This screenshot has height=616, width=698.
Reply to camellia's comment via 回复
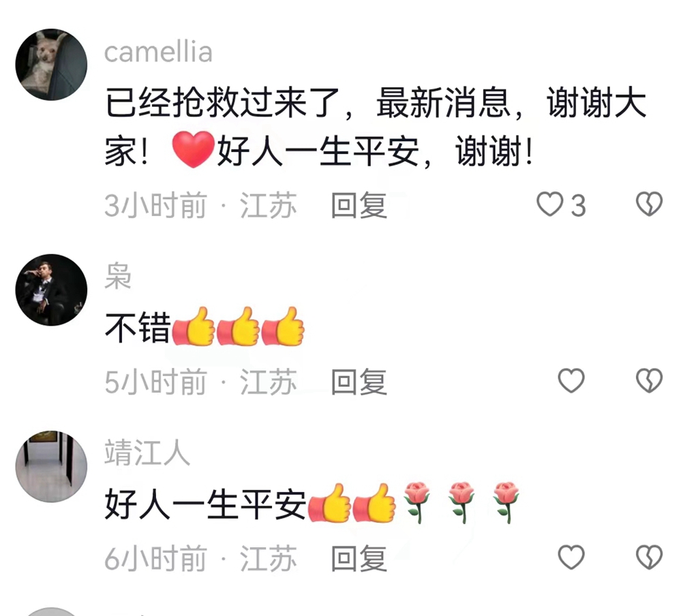(359, 205)
